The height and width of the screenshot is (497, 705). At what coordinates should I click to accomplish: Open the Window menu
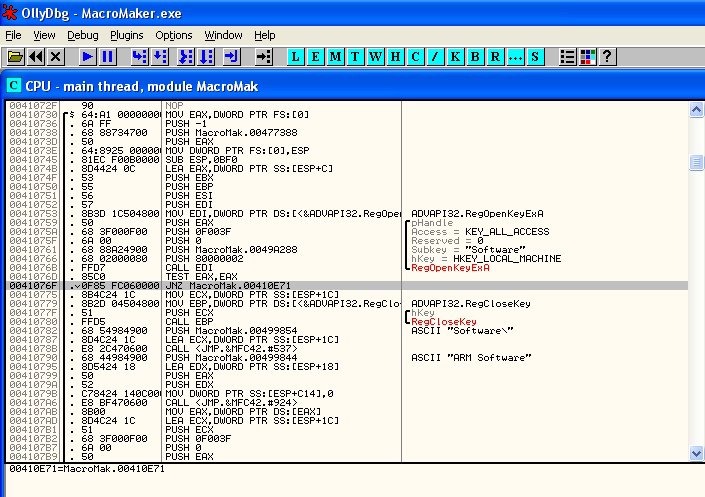[223, 35]
